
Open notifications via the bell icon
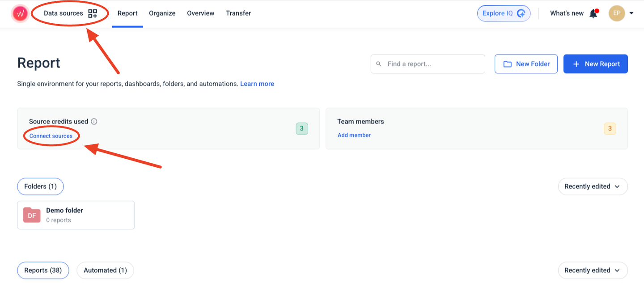click(x=593, y=13)
